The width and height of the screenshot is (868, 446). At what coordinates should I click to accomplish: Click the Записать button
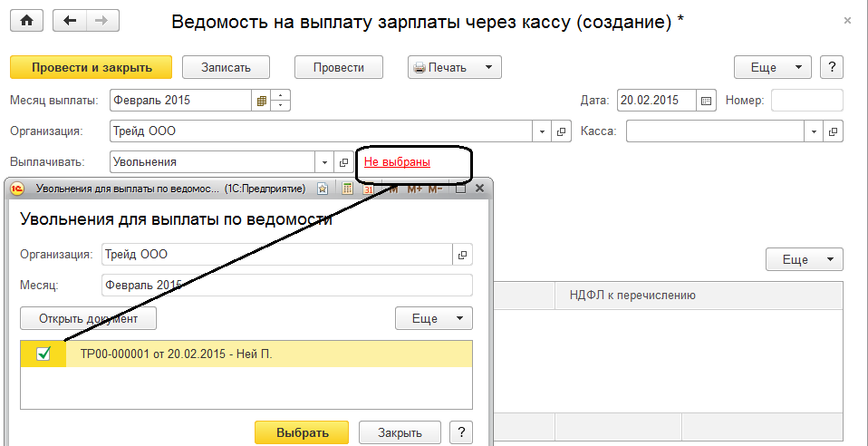pyautogui.click(x=226, y=68)
